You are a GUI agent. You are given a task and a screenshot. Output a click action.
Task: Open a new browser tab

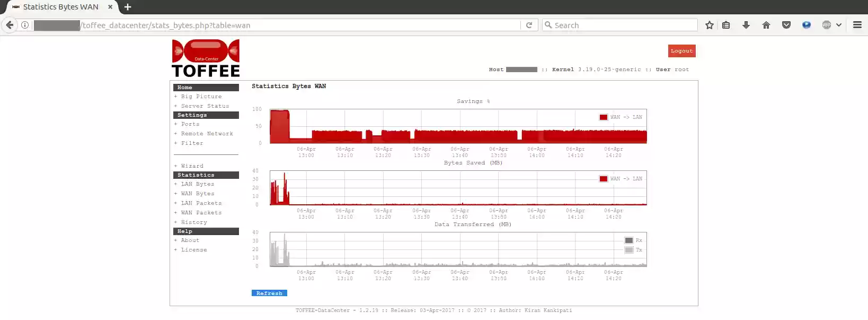tap(128, 7)
